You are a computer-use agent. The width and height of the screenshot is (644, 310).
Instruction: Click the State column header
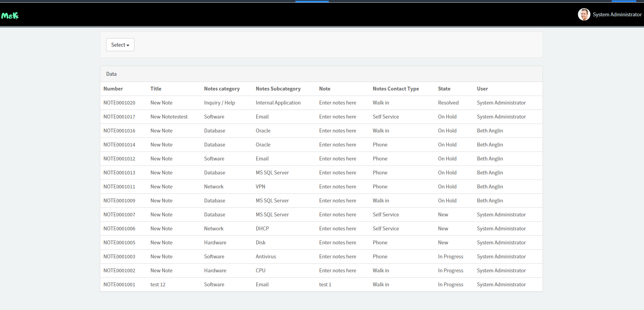(x=444, y=89)
